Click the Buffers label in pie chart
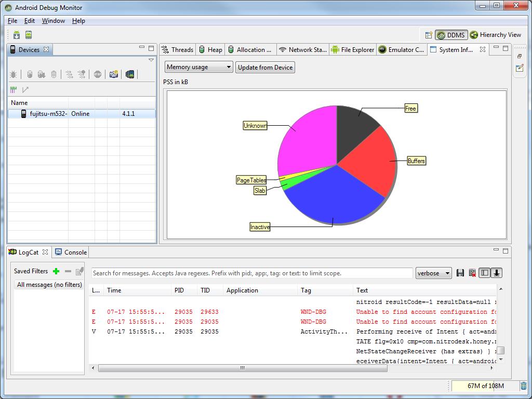 (416, 161)
